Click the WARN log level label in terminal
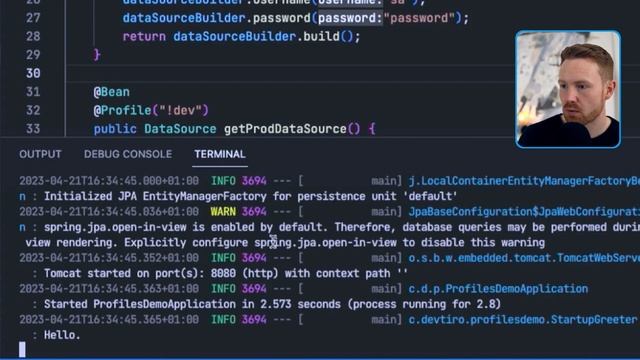Image resolution: width=640 pixels, height=360 pixels. pos(223,211)
